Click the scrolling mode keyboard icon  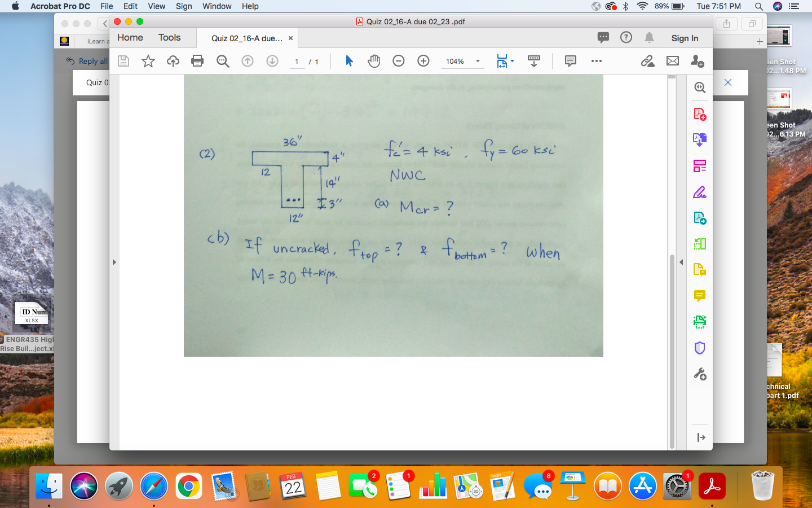[533, 61]
